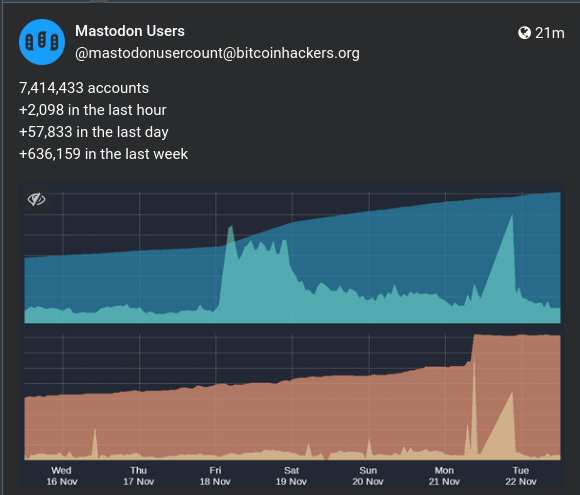
Task: Click the '+636,159 in the last week' line
Action: pos(104,154)
